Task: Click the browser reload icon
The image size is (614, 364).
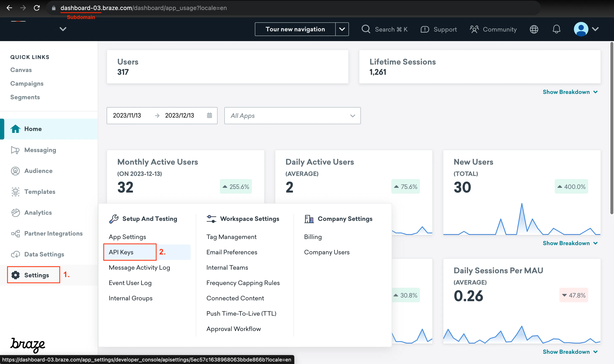Action: click(x=37, y=8)
